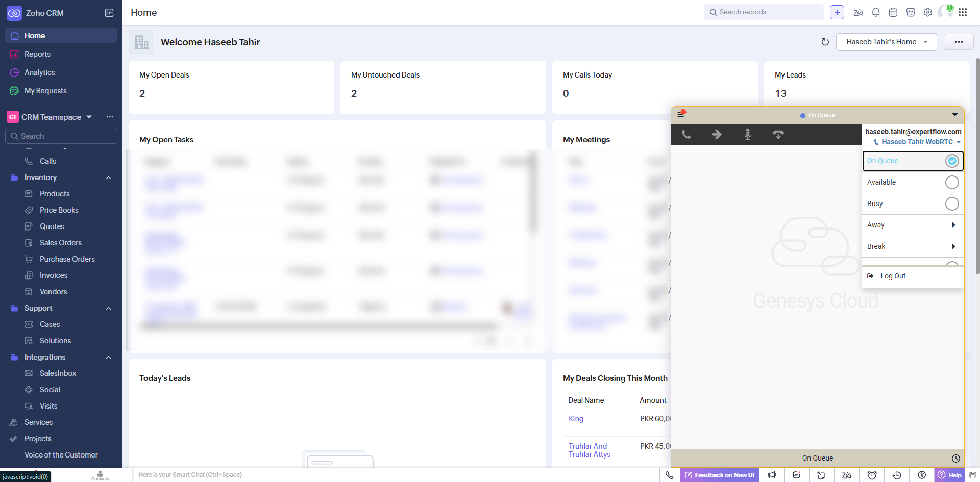980x482 pixels.
Task: Open Reports from the sidebar
Action: 37,54
